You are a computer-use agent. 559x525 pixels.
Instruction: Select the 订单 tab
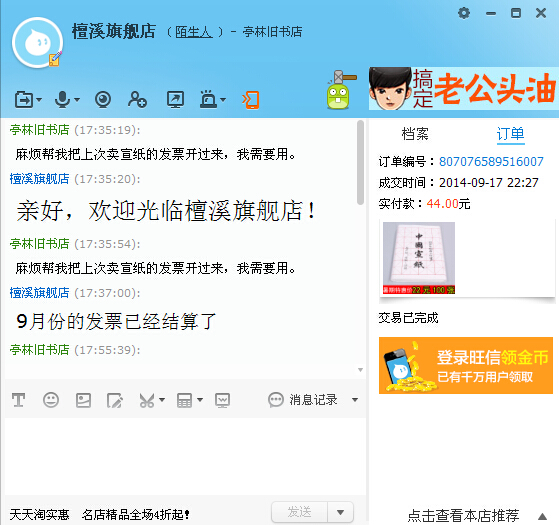coord(511,134)
